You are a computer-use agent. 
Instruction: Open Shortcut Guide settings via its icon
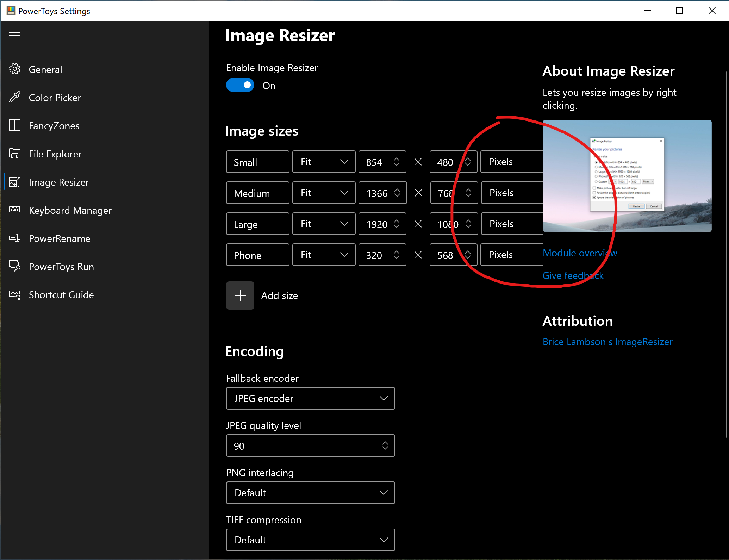(14, 295)
